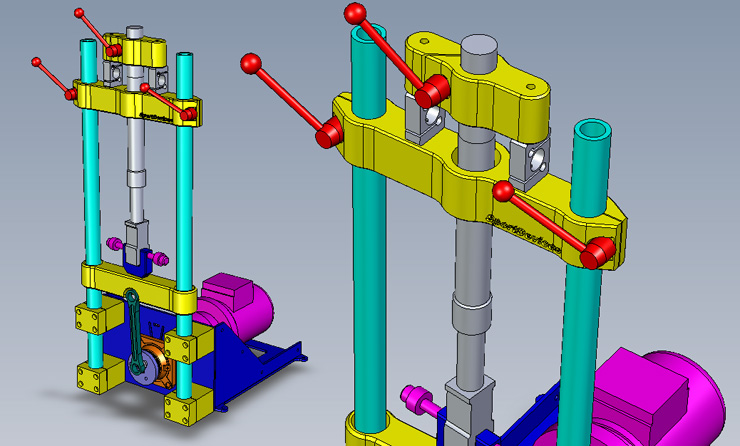Select the hollow top of right cyan column

[x=593, y=131]
